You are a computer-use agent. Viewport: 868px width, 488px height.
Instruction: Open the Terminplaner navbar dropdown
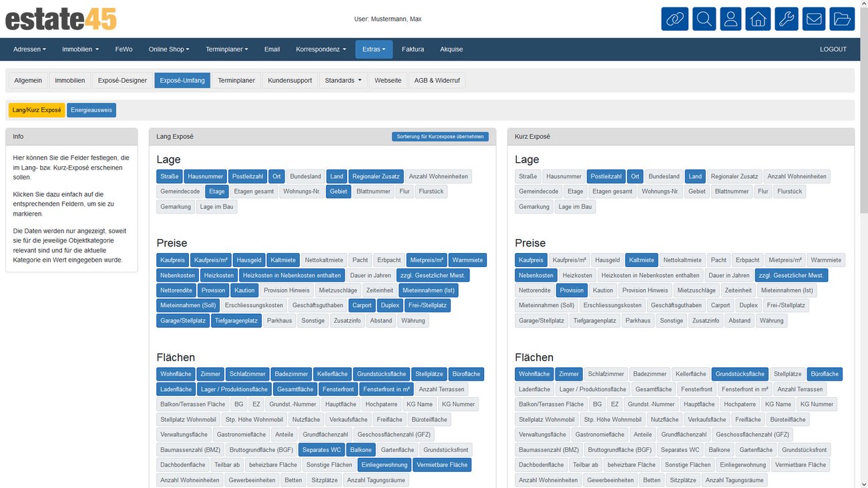(x=227, y=49)
